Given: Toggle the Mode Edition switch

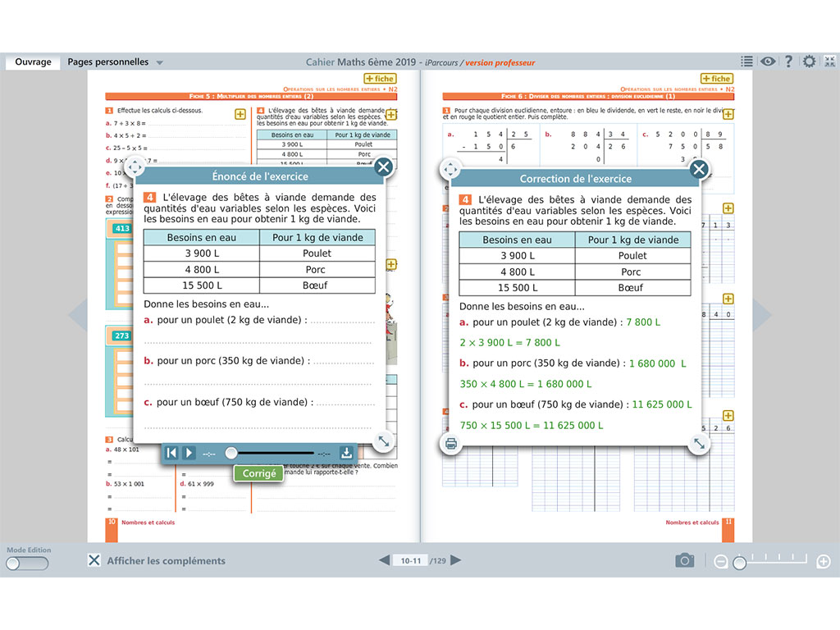Looking at the screenshot, I should tap(27, 564).
